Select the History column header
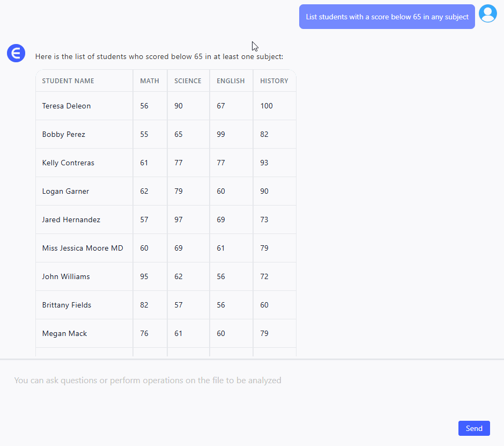This screenshot has height=446, width=504. (274, 81)
